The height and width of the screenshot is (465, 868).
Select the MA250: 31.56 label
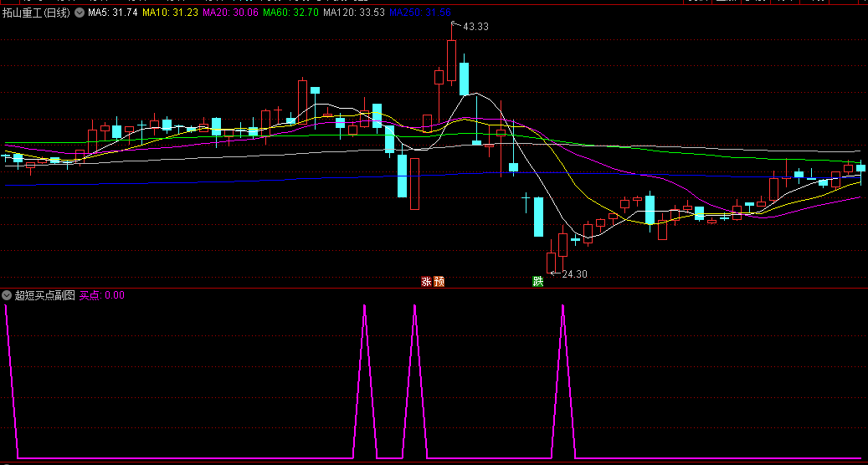420,13
